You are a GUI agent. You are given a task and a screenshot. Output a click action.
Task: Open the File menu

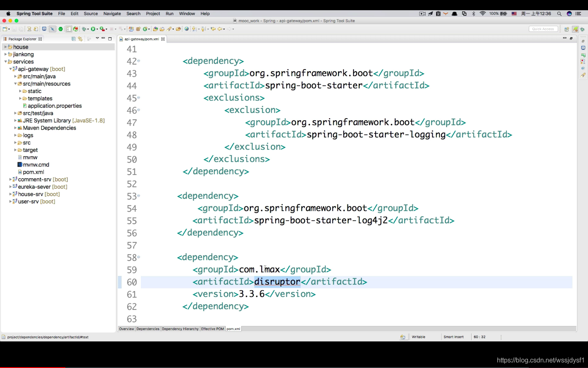coord(62,13)
